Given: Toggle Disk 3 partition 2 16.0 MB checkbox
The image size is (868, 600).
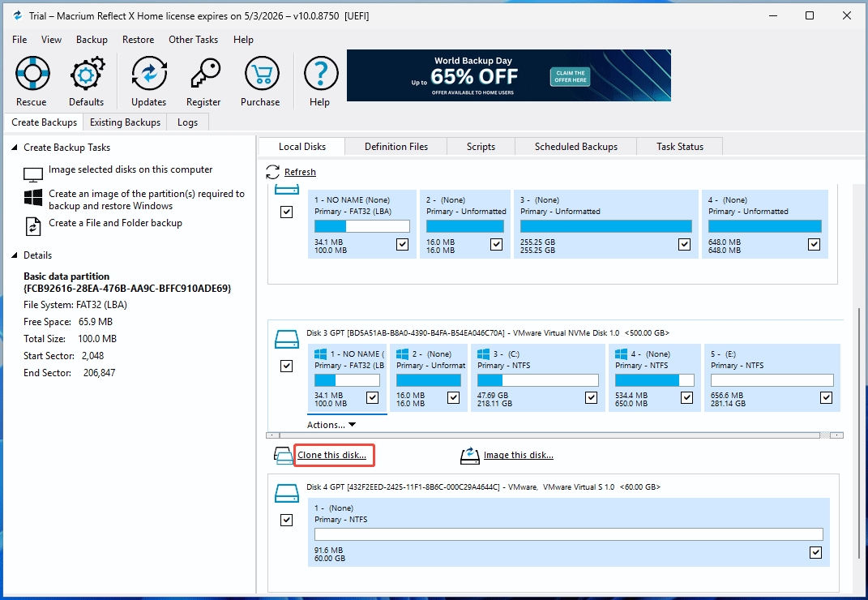Looking at the screenshot, I should tap(453, 398).
